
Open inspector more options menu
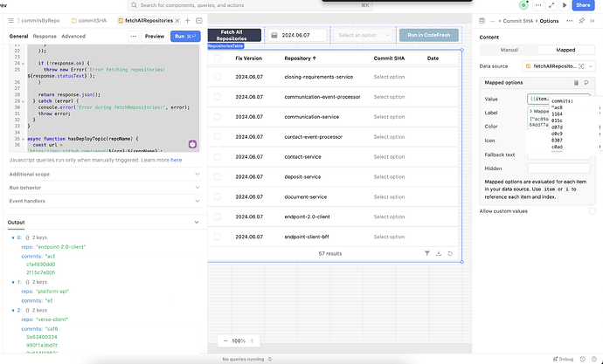(x=569, y=21)
